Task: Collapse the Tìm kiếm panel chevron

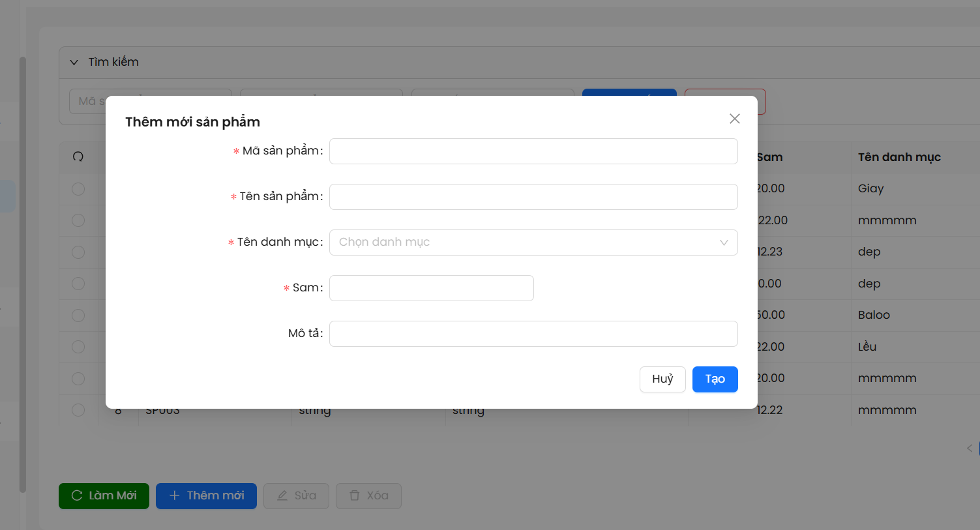Action: tap(74, 63)
